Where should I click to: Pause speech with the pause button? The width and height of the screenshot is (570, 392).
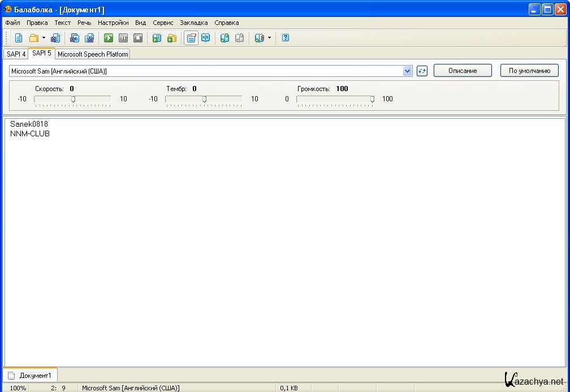point(123,38)
